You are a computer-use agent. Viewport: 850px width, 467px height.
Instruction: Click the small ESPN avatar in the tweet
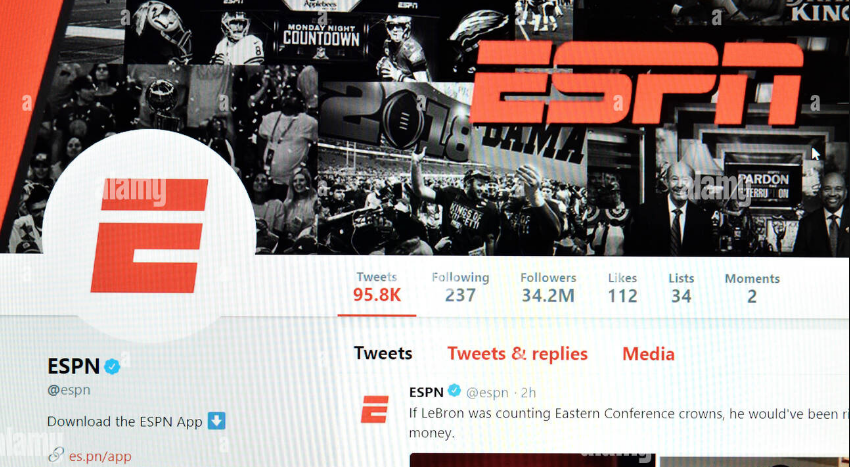coord(375,409)
